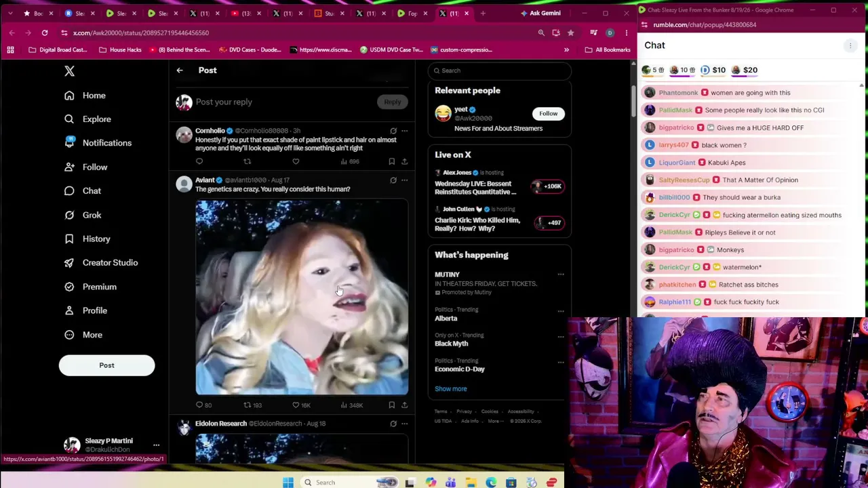This screenshot has height=488, width=868.
Task: Focus the X search box
Action: [500, 70]
